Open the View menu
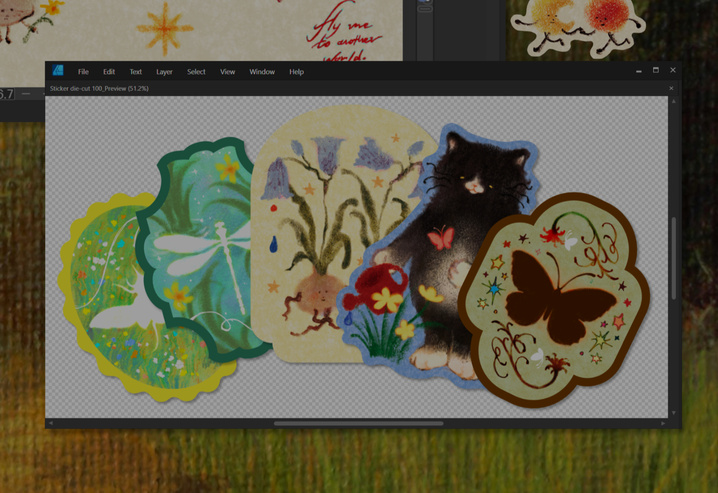This screenshot has height=493, width=718. (x=227, y=72)
